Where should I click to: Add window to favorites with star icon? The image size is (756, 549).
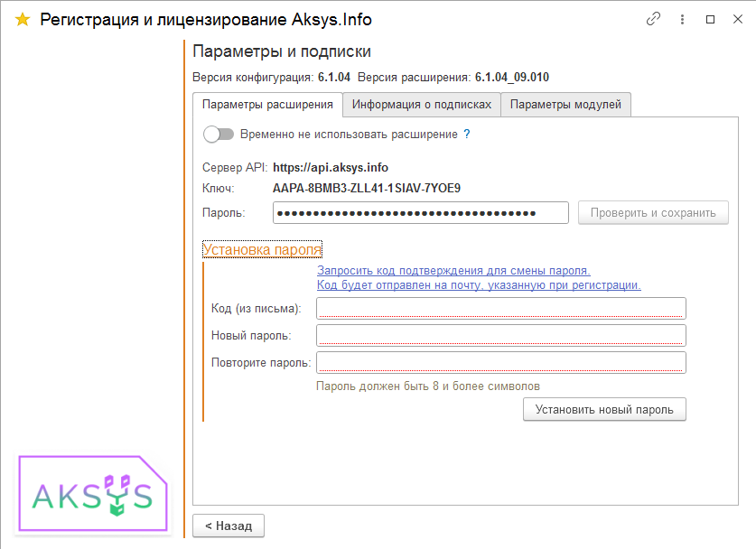[x=23, y=20]
